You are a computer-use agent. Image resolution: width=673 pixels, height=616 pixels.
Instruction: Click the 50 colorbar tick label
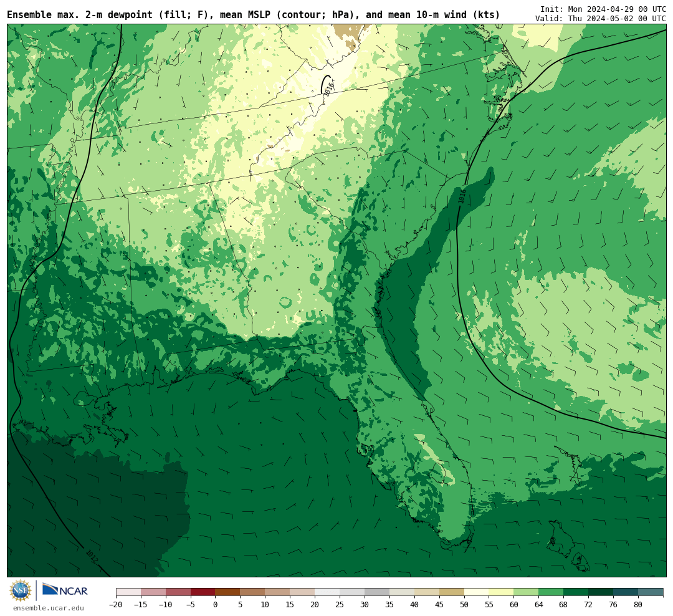point(464,605)
